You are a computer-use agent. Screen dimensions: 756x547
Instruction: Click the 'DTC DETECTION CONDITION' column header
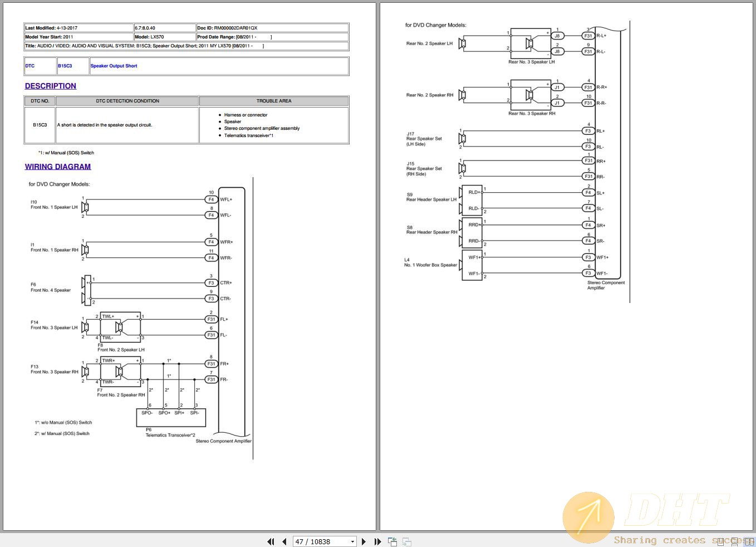tap(127, 101)
